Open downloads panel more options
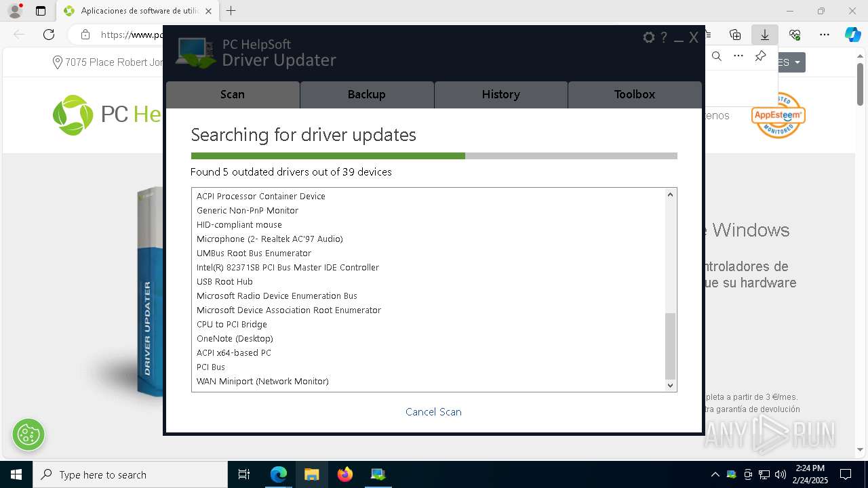 pos(738,56)
